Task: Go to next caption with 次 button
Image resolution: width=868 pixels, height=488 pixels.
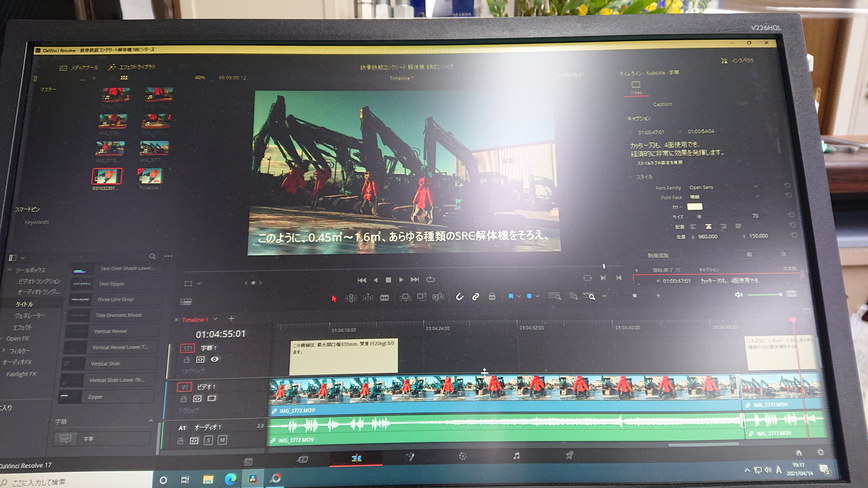Action: tap(783, 254)
